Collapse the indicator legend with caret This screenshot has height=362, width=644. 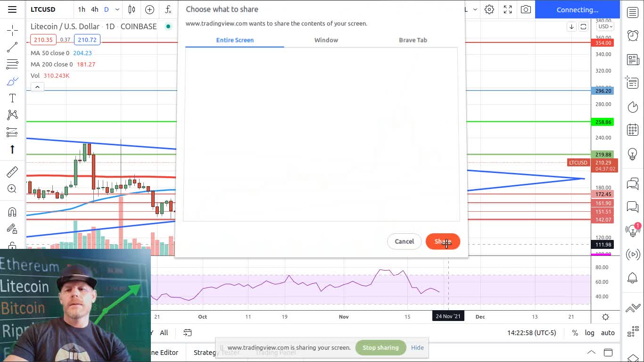(x=37, y=87)
